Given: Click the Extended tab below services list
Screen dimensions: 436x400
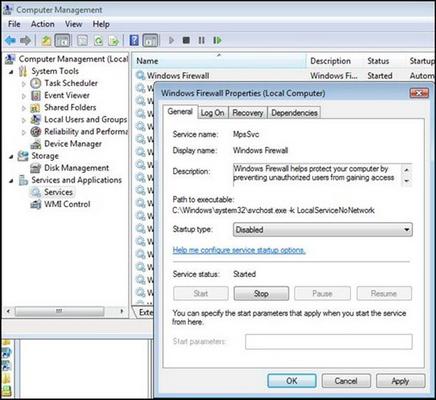Looking at the screenshot, I should tap(144, 312).
